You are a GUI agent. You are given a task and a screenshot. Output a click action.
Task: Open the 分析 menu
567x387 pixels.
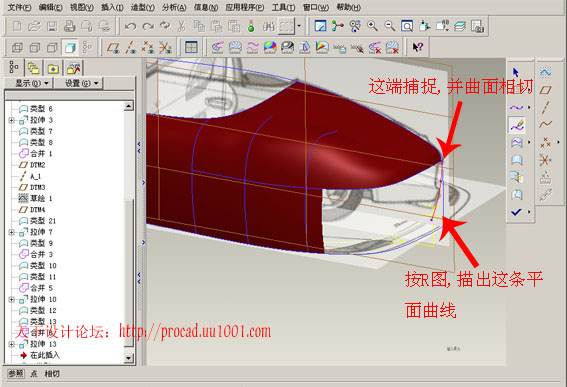174,7
